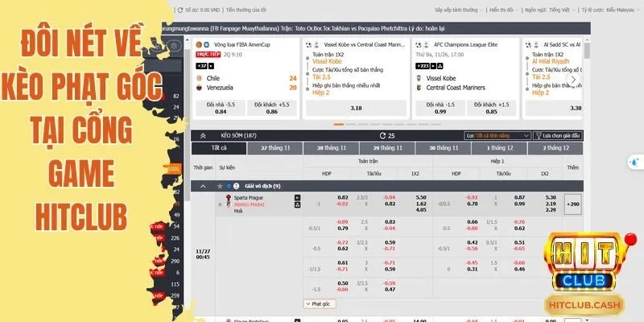Image resolution: width=644 pixels, height=322 pixels.
Task: Expand the Phạt góc corner markets
Action: (x=320, y=304)
